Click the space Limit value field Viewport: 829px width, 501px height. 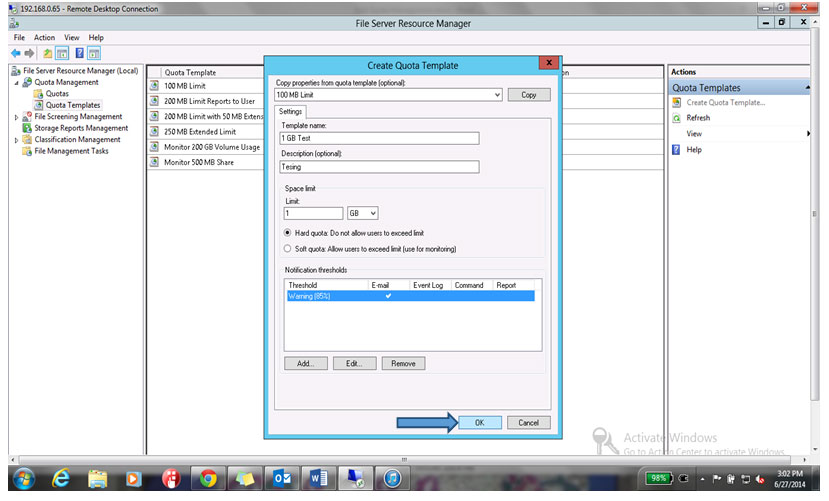point(314,214)
